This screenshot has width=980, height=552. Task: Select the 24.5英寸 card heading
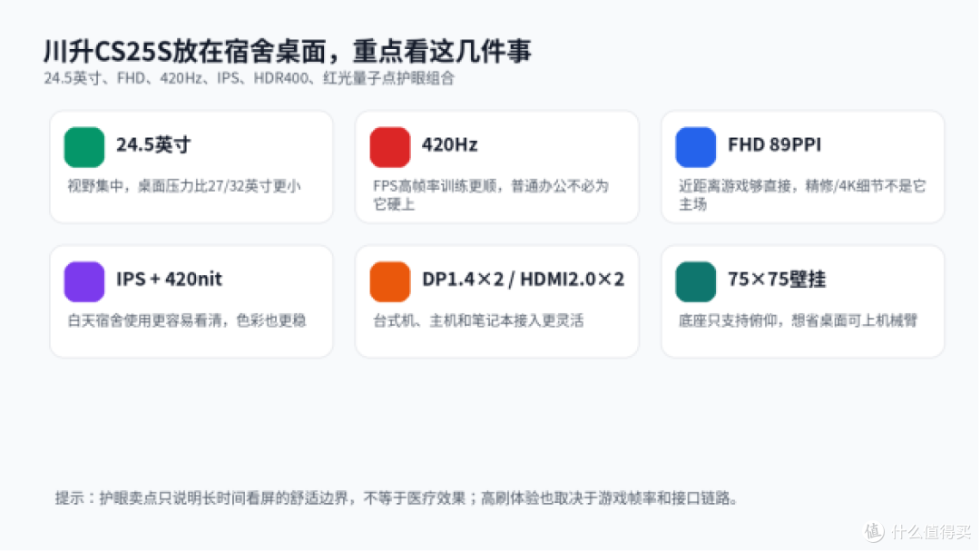153,145
